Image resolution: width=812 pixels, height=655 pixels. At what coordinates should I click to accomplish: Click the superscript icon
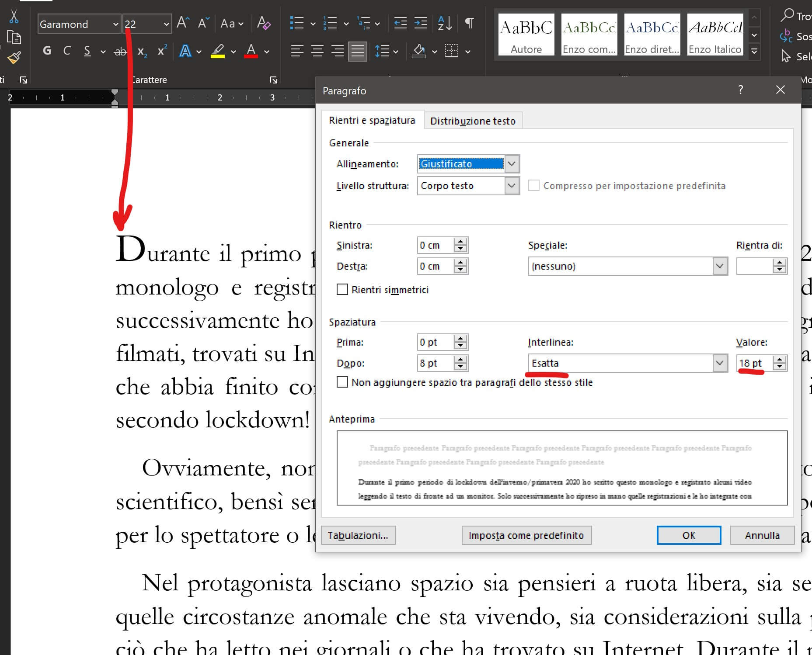pos(162,51)
